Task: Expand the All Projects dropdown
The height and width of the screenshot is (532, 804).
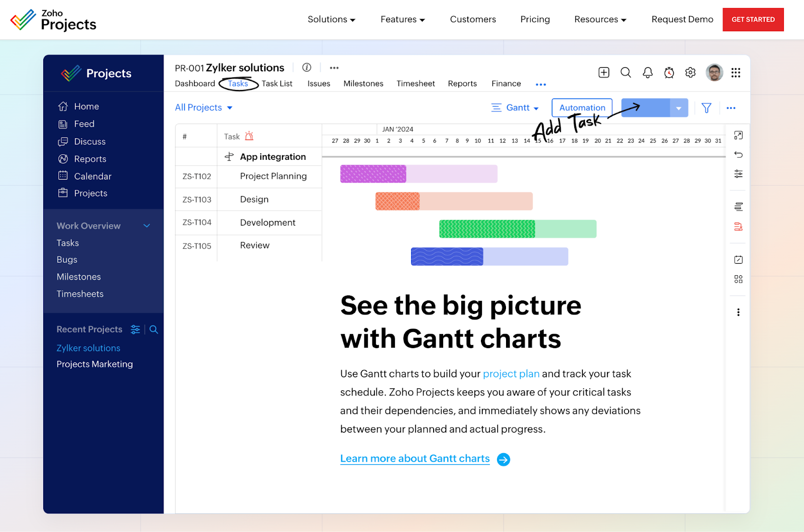Action: pos(230,107)
